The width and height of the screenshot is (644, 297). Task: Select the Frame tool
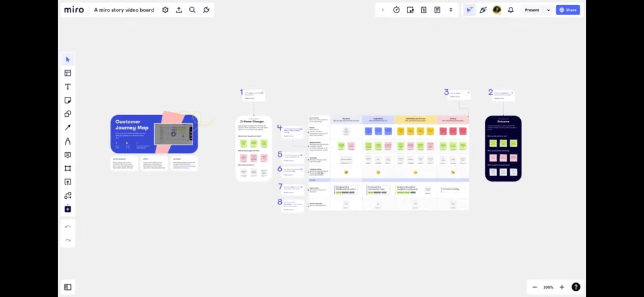(x=68, y=168)
